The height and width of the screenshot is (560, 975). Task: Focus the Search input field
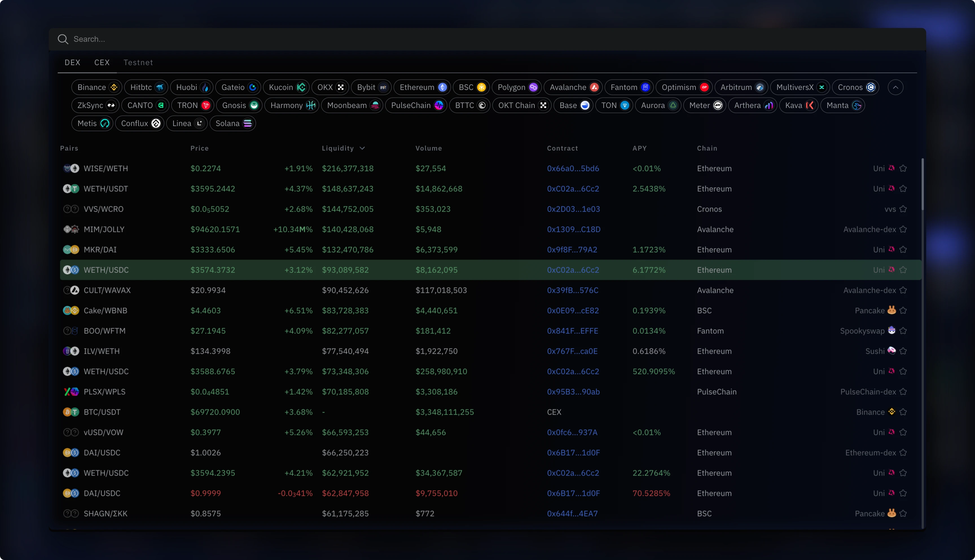[x=487, y=39]
